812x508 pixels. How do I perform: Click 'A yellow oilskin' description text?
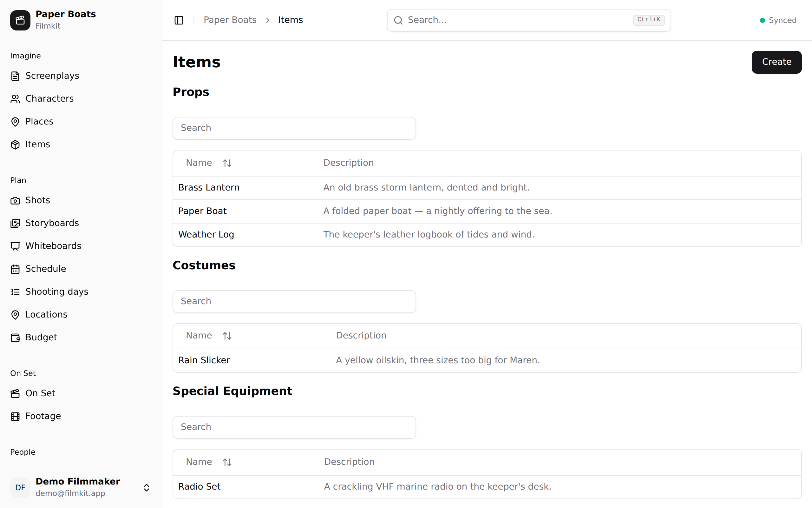tap(438, 360)
